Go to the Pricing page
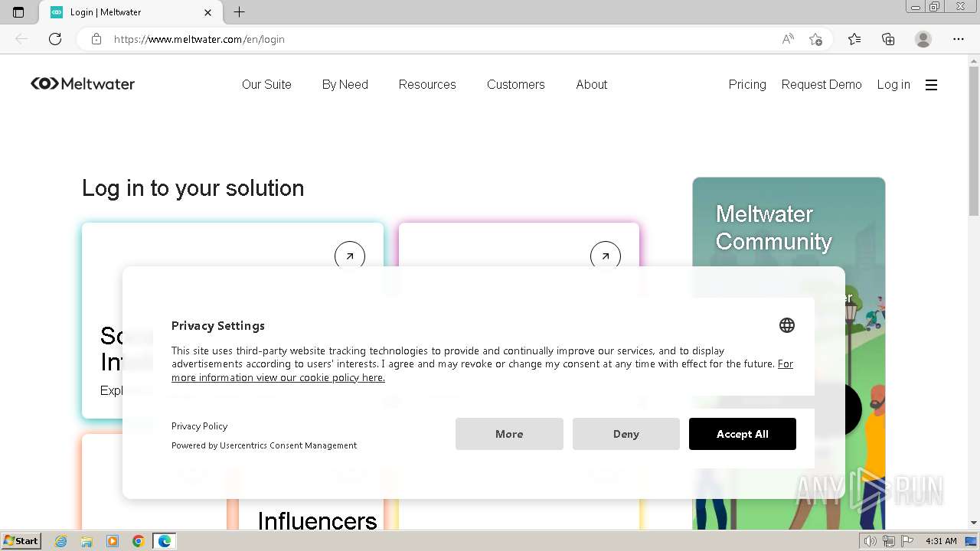 (747, 85)
